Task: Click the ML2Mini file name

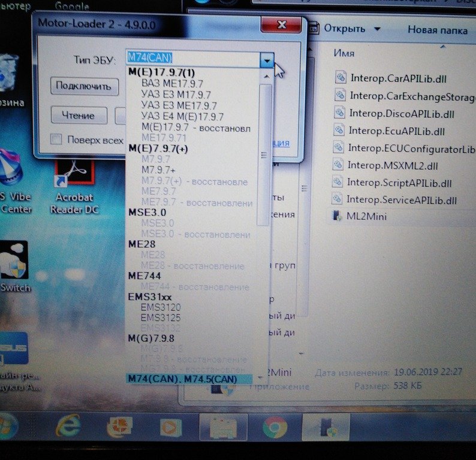Action: pos(366,216)
